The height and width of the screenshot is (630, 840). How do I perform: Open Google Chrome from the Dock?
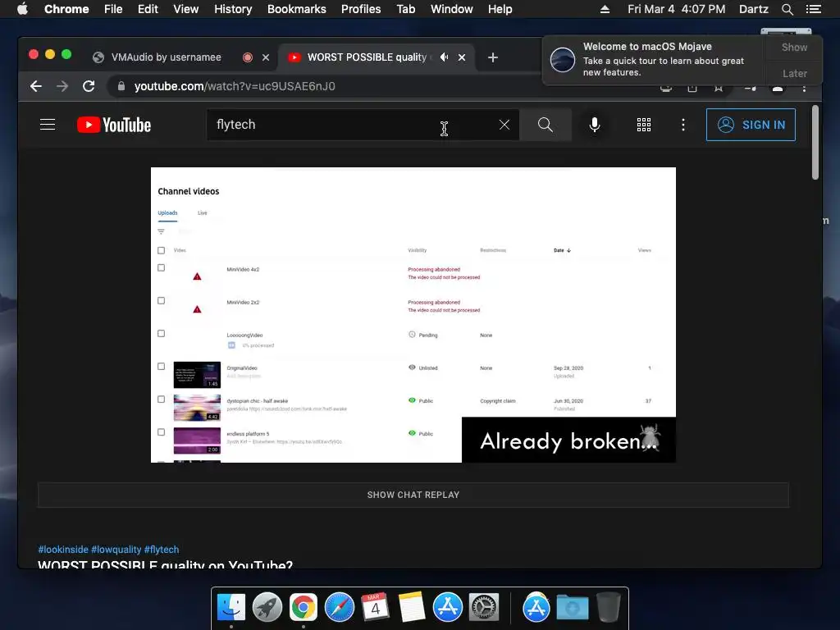click(304, 608)
